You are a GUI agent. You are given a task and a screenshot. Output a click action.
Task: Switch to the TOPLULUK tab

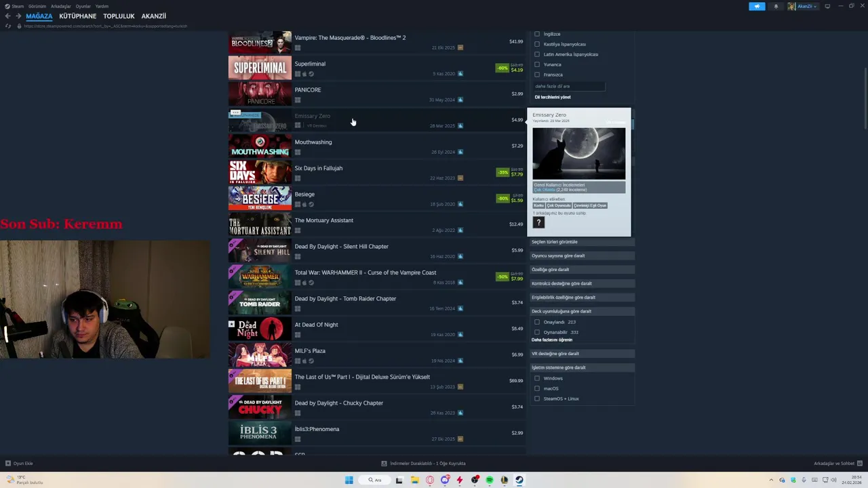[x=119, y=16]
